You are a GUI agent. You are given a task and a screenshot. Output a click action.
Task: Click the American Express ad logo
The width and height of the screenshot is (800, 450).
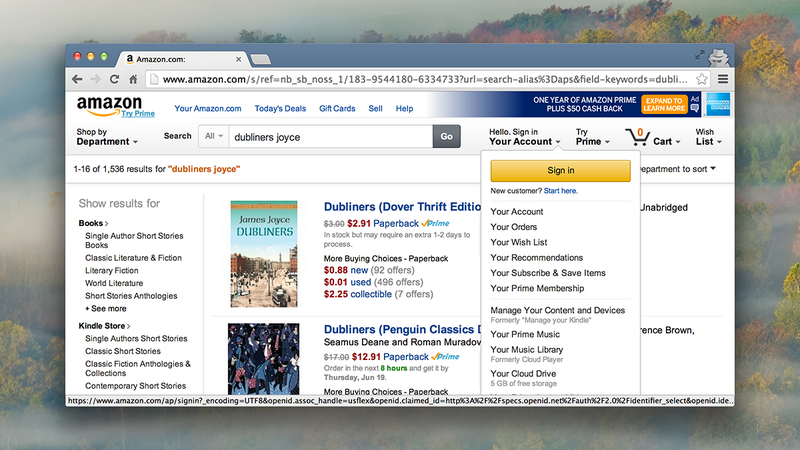point(719,105)
